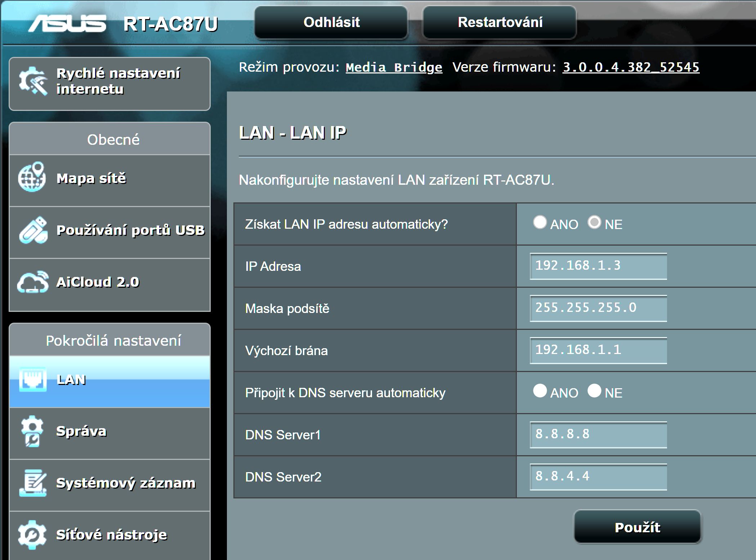756x560 pixels.
Task: Select the LAN ethernet port icon
Action: [x=32, y=379]
